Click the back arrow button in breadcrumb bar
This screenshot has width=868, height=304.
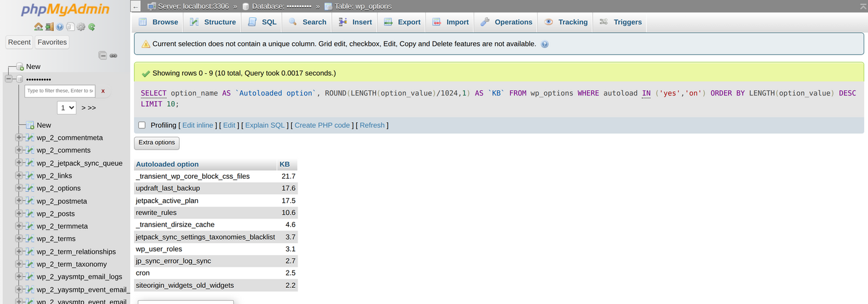coord(136,6)
